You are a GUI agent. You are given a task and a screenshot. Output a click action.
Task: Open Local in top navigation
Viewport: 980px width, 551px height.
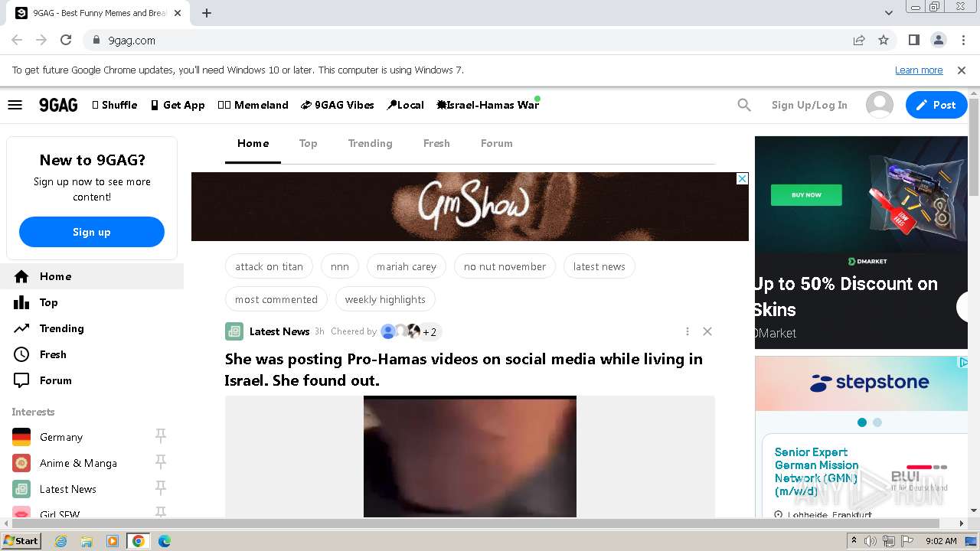tap(405, 105)
